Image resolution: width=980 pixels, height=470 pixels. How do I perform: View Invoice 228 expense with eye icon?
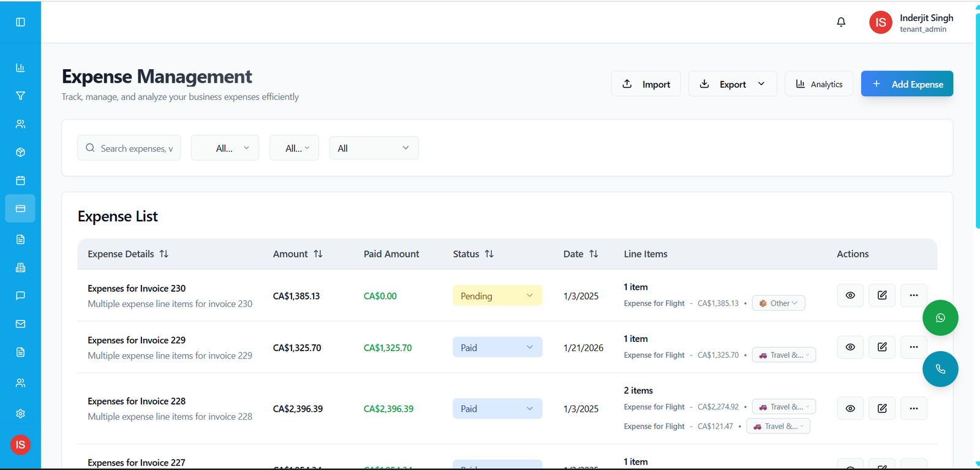pos(850,409)
